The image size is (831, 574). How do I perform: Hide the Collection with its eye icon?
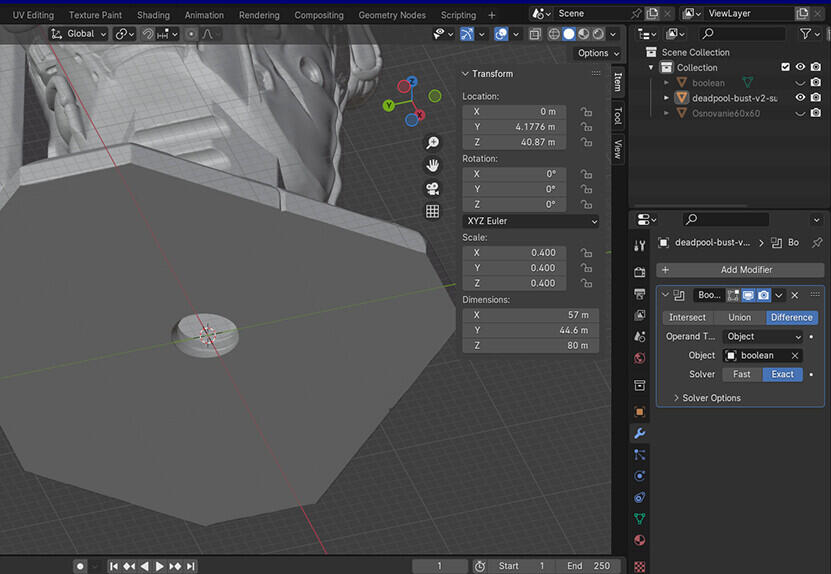click(x=800, y=67)
